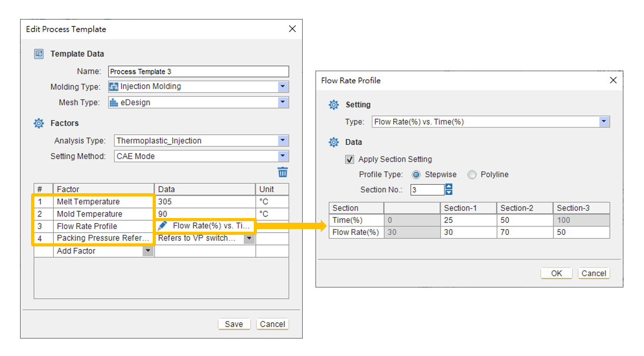Image resolution: width=644 pixels, height=356 pixels.
Task: Click the Section-3 Flow Rate(%) cell 50
Action: click(x=581, y=232)
